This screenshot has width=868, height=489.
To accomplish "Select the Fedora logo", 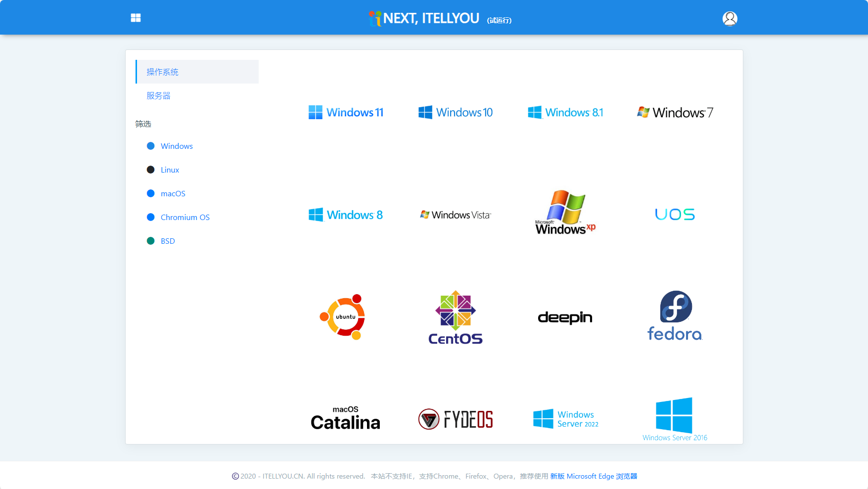I will tap(675, 316).
